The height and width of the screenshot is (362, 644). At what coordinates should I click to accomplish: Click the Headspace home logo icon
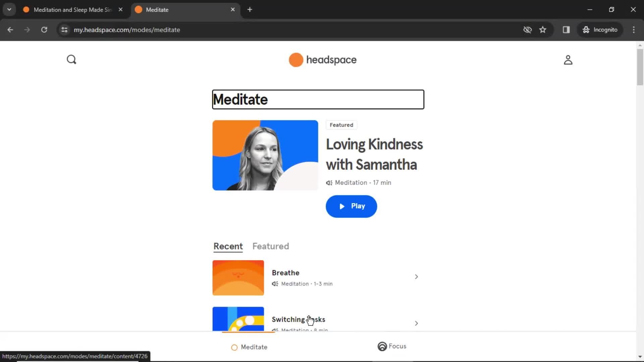296,59
